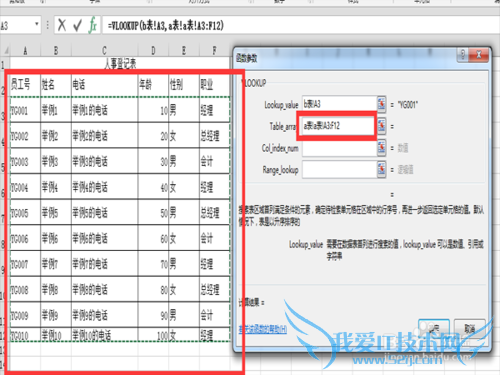Click the 年龄 header cell

(x=153, y=84)
